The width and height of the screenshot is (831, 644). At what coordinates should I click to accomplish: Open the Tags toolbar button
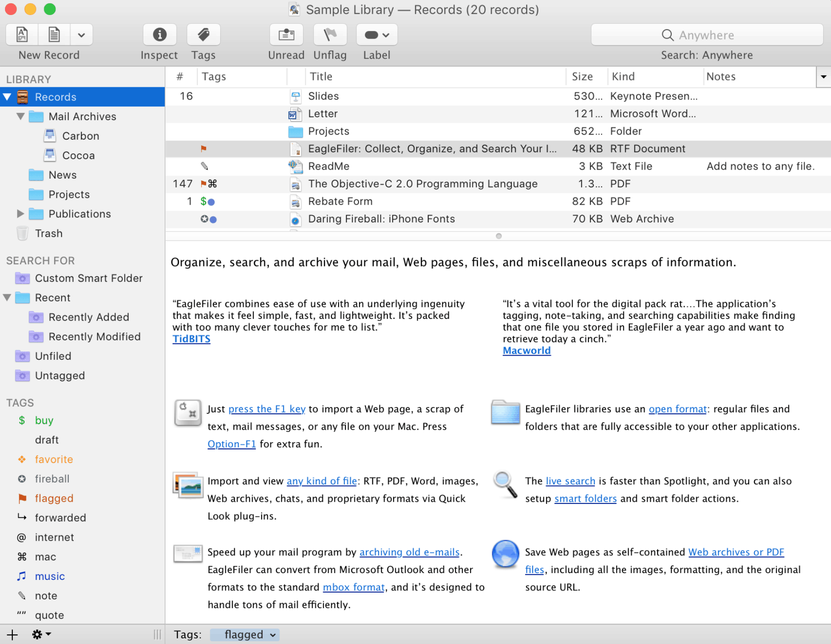pos(203,35)
